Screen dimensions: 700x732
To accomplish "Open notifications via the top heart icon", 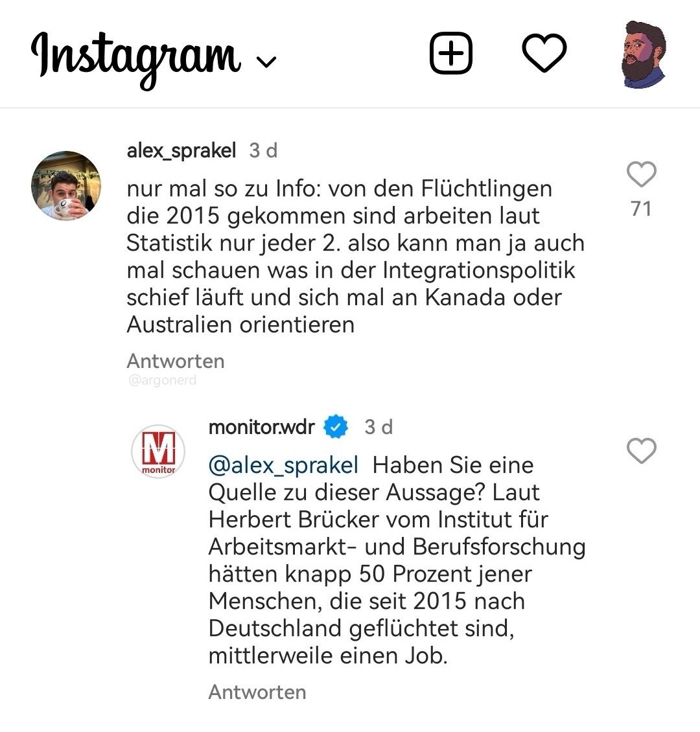I will [x=544, y=52].
